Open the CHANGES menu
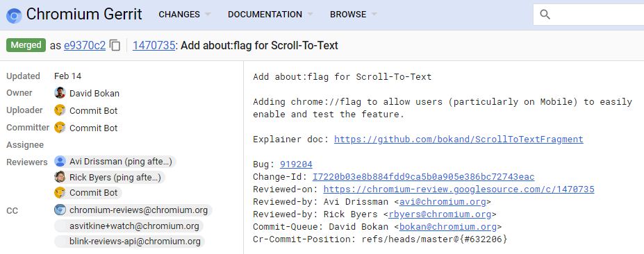Image resolution: width=644 pixels, height=254 pixels. 179,15
